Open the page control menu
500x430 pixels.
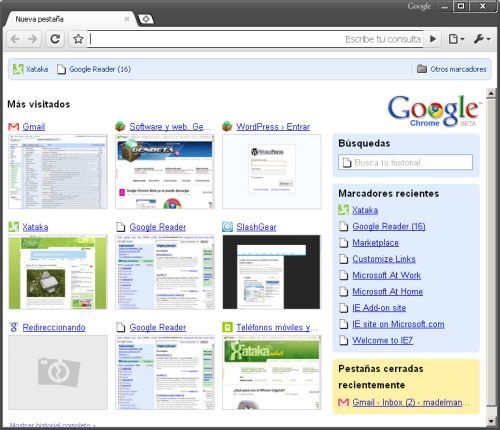[x=456, y=39]
